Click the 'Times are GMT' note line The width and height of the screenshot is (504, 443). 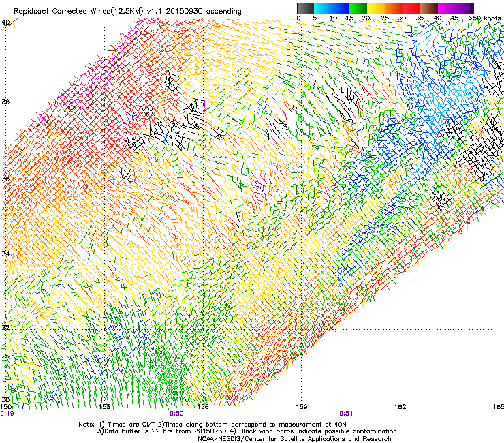pyautogui.click(x=212, y=425)
